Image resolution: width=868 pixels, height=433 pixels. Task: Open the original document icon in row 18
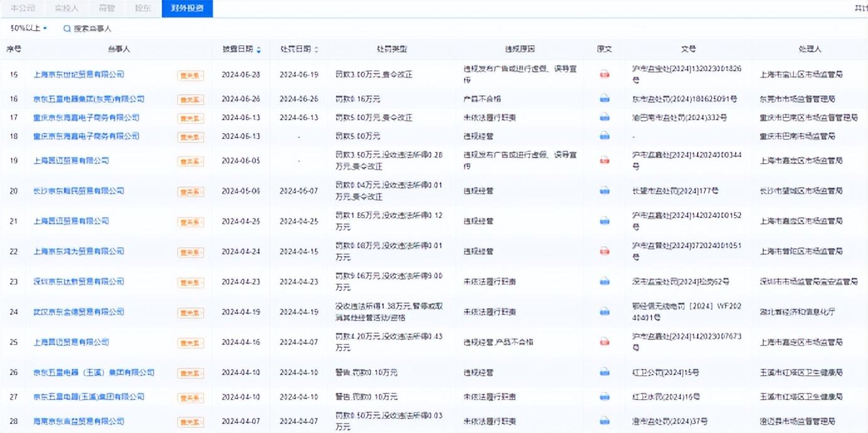pos(604,136)
